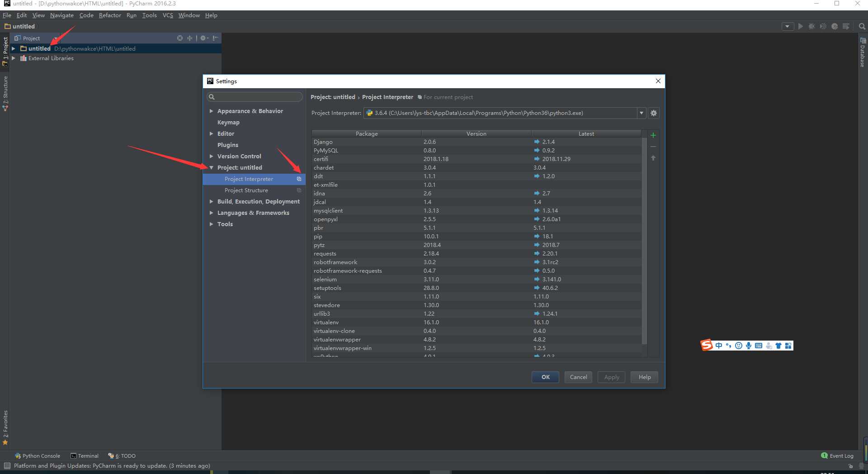
Task: Expand the Editor settings group
Action: [x=211, y=133]
